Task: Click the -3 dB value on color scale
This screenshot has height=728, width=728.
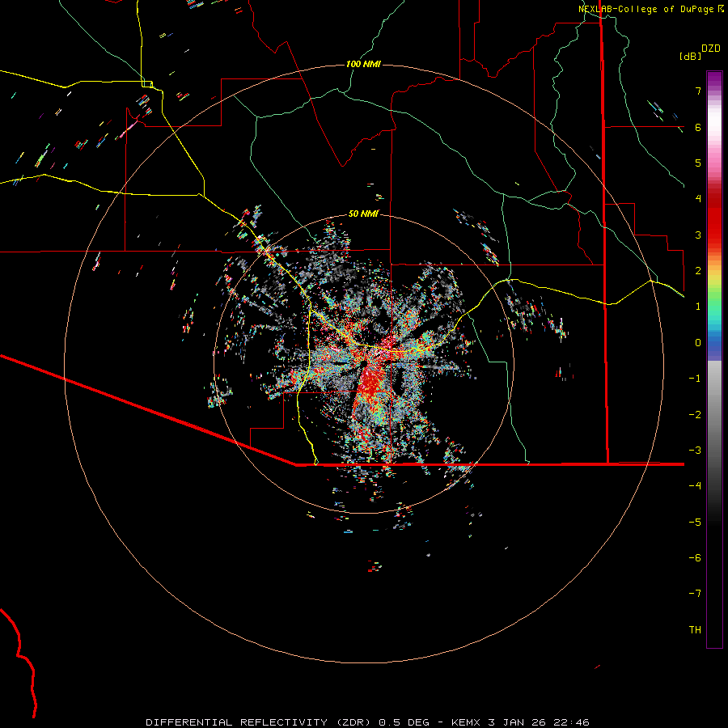Action: click(695, 451)
